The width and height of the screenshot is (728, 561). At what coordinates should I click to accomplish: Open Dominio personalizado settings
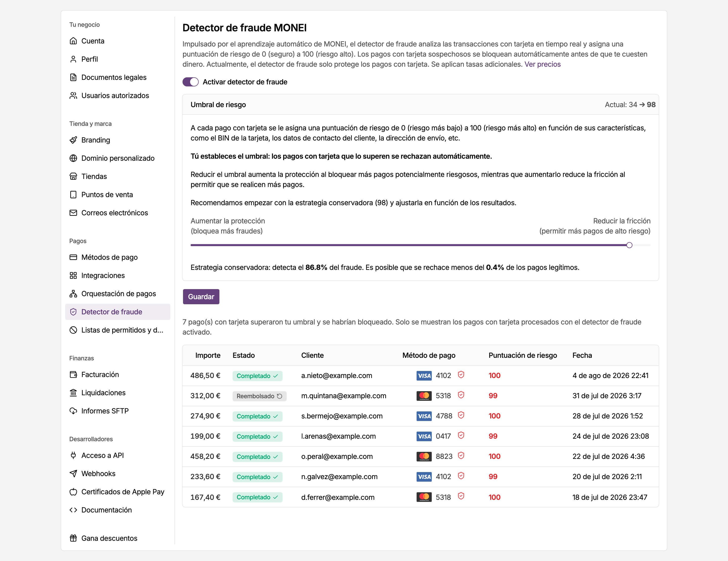coord(118,158)
